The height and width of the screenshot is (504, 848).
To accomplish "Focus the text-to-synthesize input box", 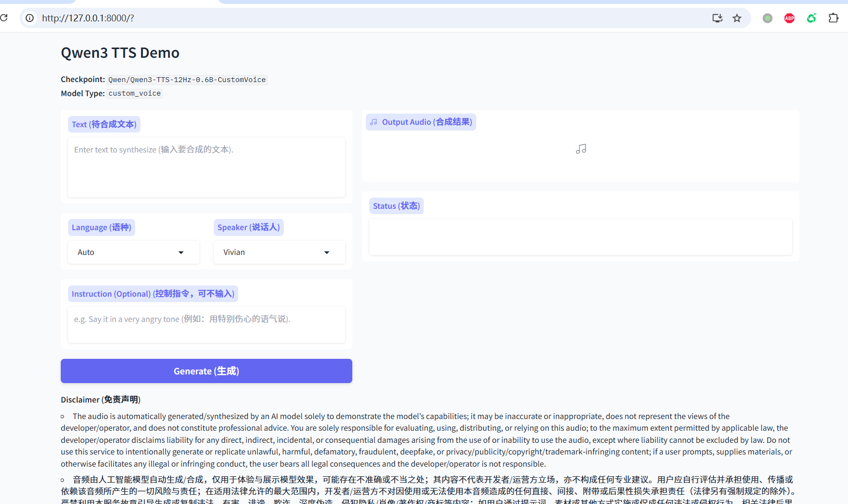I will point(207,167).
